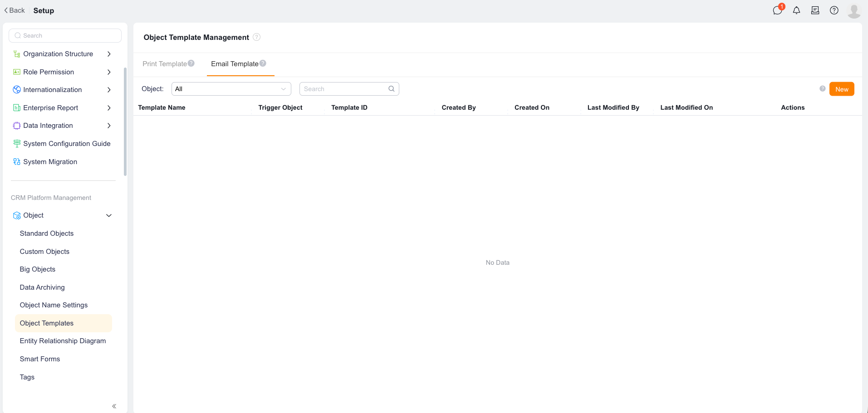The image size is (868, 413).
Task: Open Standard Objects
Action: click(x=47, y=233)
